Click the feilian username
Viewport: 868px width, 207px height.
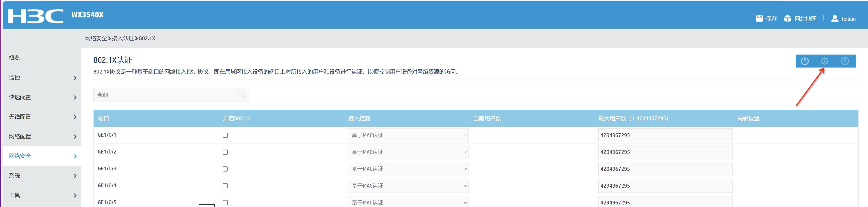click(x=848, y=19)
